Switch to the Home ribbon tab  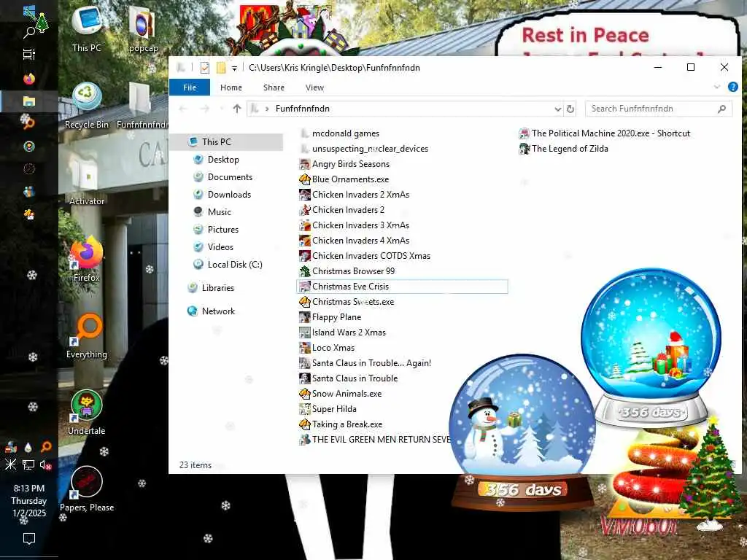pyautogui.click(x=231, y=87)
